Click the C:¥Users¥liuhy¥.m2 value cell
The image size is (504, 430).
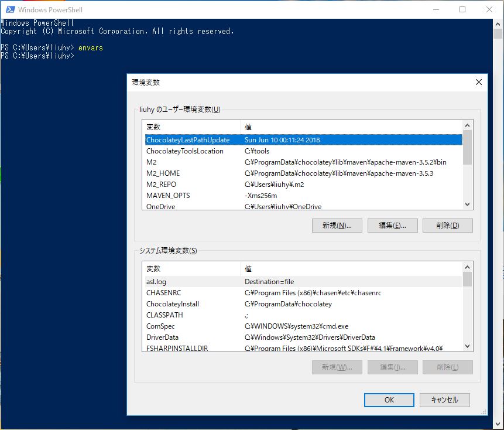274,185
